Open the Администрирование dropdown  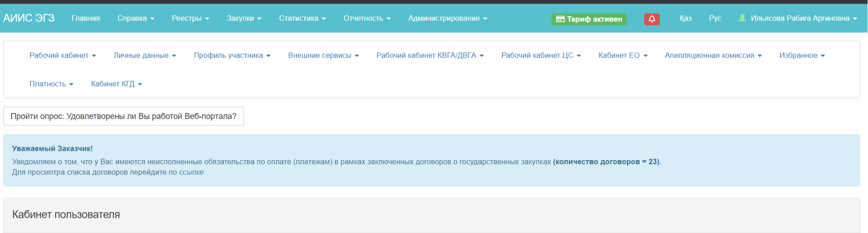(447, 18)
